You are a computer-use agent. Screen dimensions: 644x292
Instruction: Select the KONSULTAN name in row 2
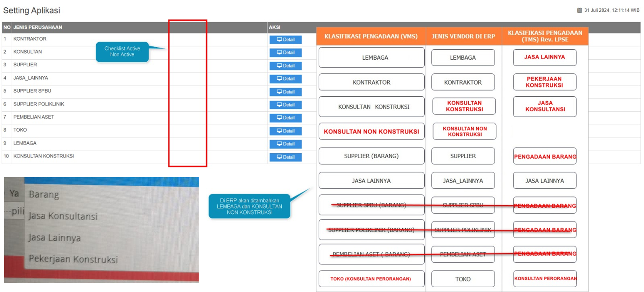coord(27,52)
